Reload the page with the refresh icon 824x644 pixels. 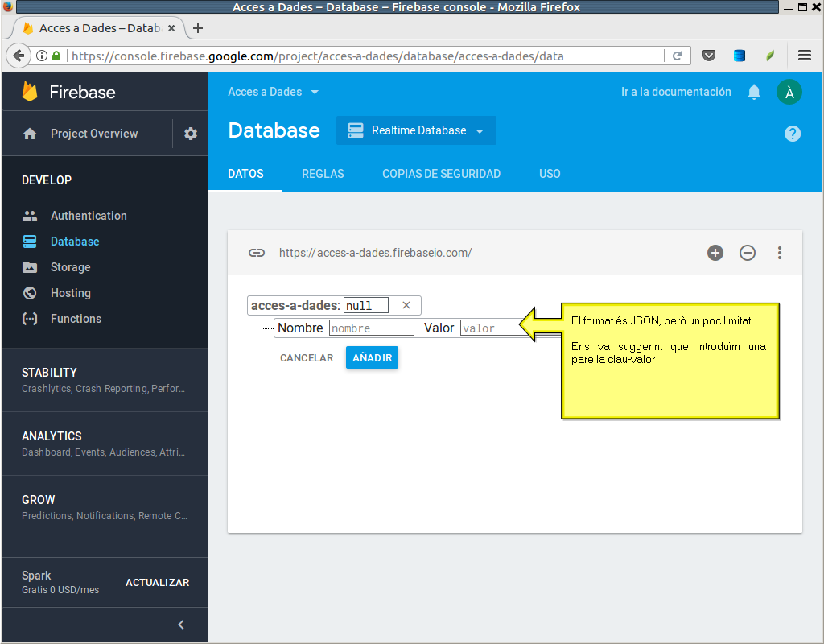point(677,56)
